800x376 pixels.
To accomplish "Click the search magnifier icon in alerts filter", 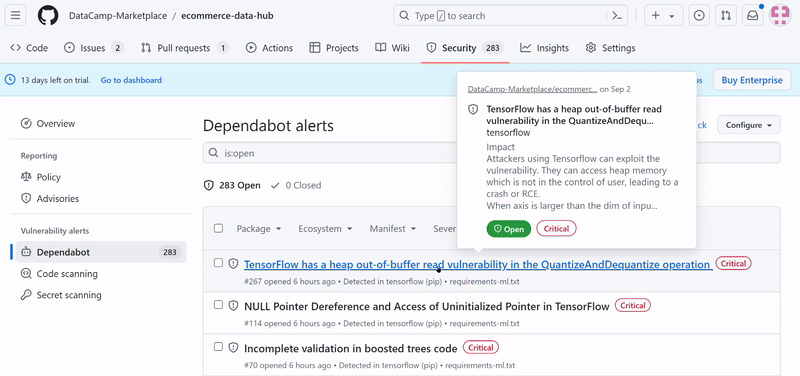I will [213, 153].
